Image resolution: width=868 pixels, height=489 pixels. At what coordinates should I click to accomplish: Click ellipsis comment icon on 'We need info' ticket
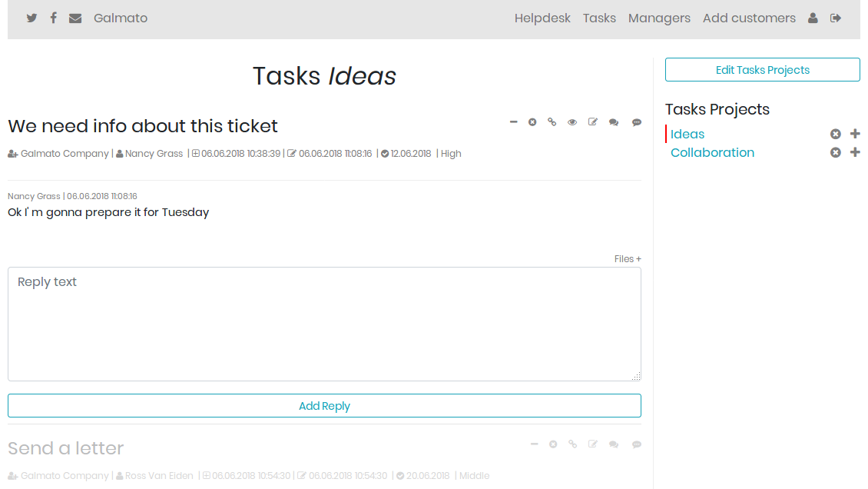click(637, 122)
